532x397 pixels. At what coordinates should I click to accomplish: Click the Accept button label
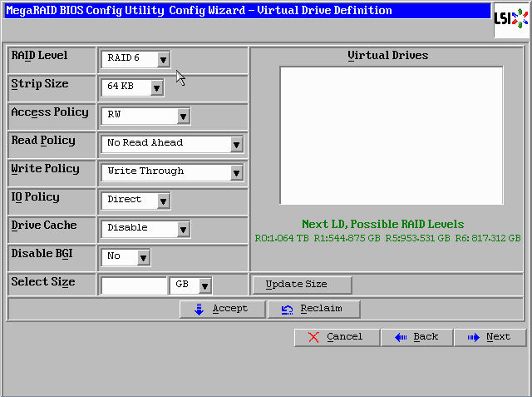point(229,309)
